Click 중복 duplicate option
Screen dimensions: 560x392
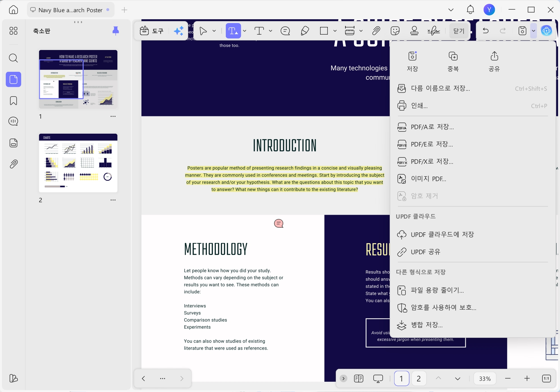[x=453, y=61]
